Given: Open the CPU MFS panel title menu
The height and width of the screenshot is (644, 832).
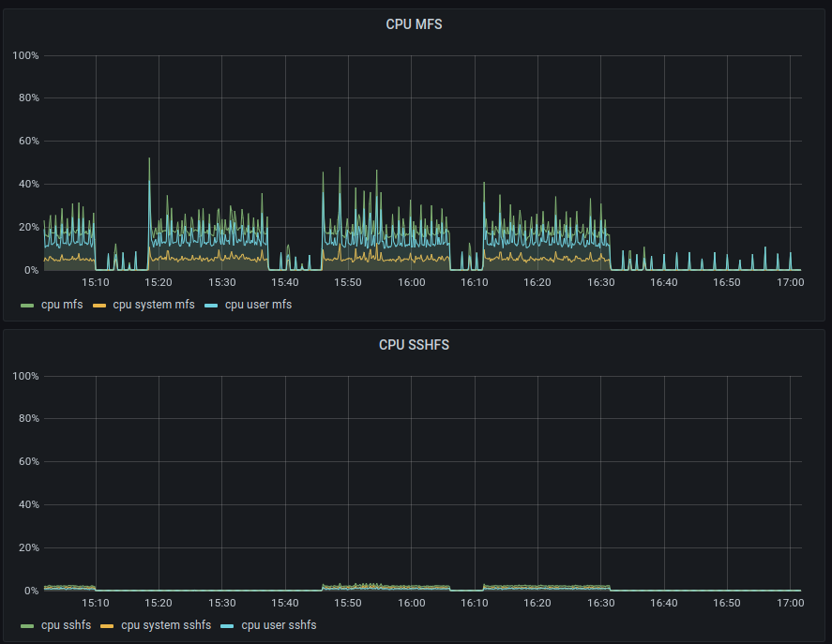Looking at the screenshot, I should pyautogui.click(x=414, y=24).
